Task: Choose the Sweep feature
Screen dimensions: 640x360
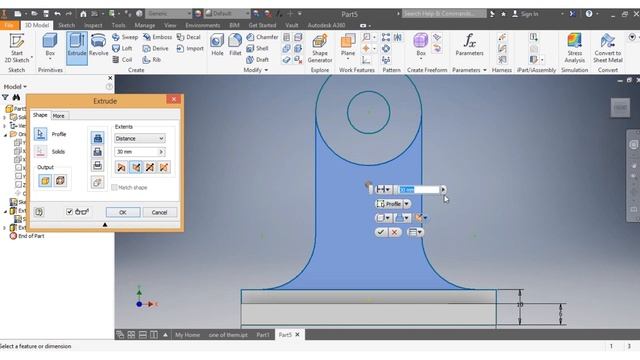Action: 125,37
